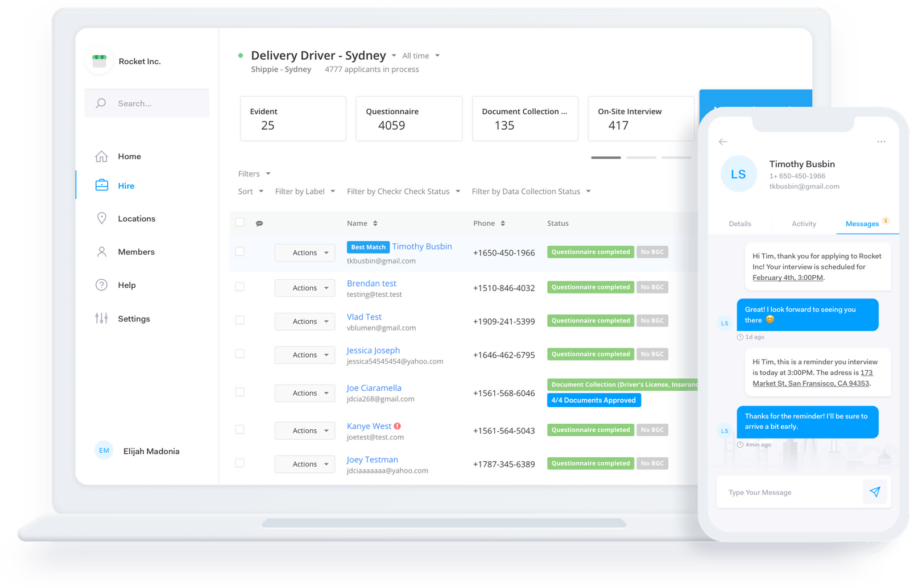Click the Rocket Inc. company logo icon
910x588 pixels.
click(x=100, y=61)
